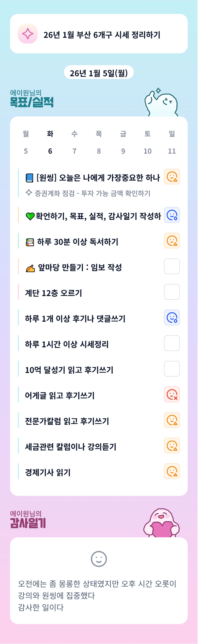Click the gratitude diary text entry

98,595
